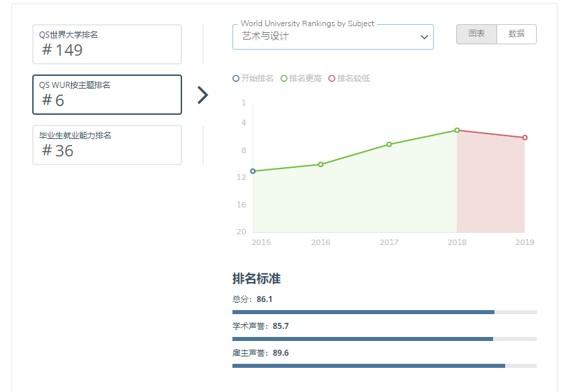
Task: Switch to 数据 data view
Action: pos(516,34)
